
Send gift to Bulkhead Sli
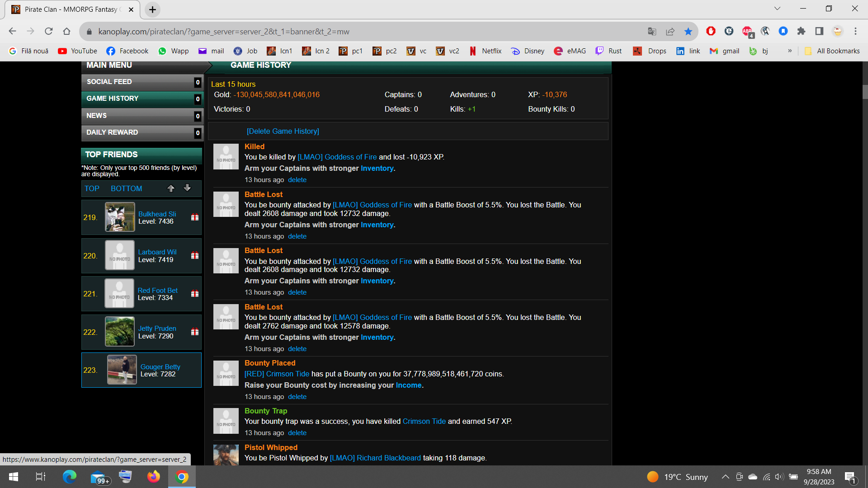[x=195, y=217]
